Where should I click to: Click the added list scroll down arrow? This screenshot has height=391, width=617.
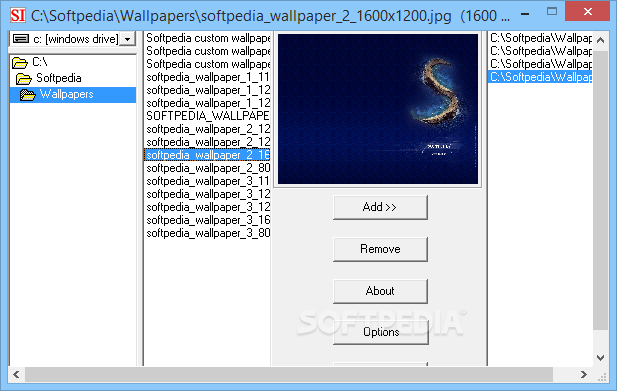click(x=600, y=358)
